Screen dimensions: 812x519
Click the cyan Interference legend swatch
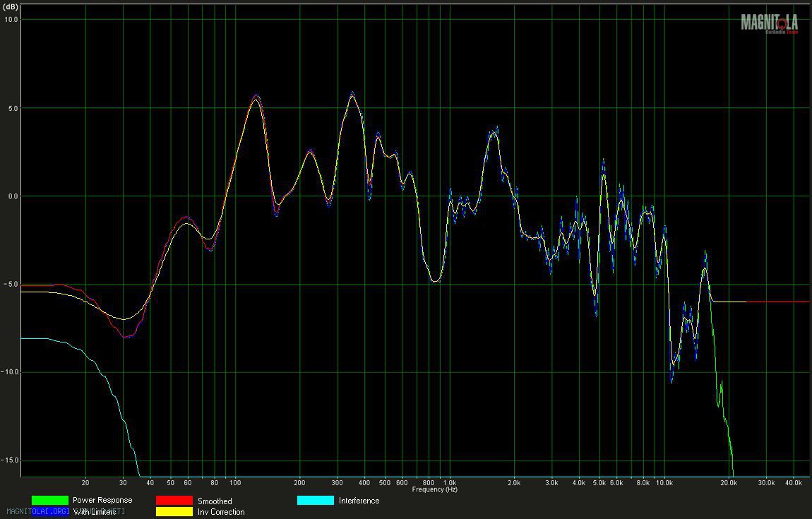(x=315, y=501)
